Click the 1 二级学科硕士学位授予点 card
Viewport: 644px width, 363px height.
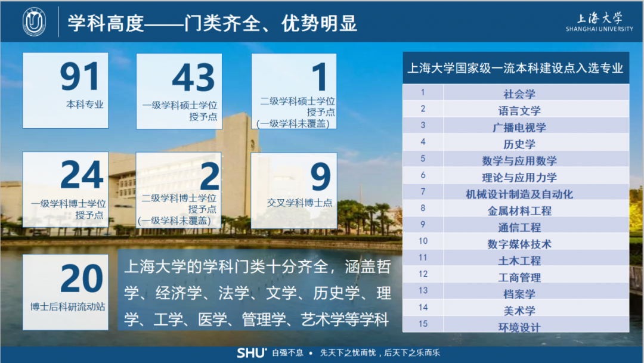pyautogui.click(x=293, y=91)
